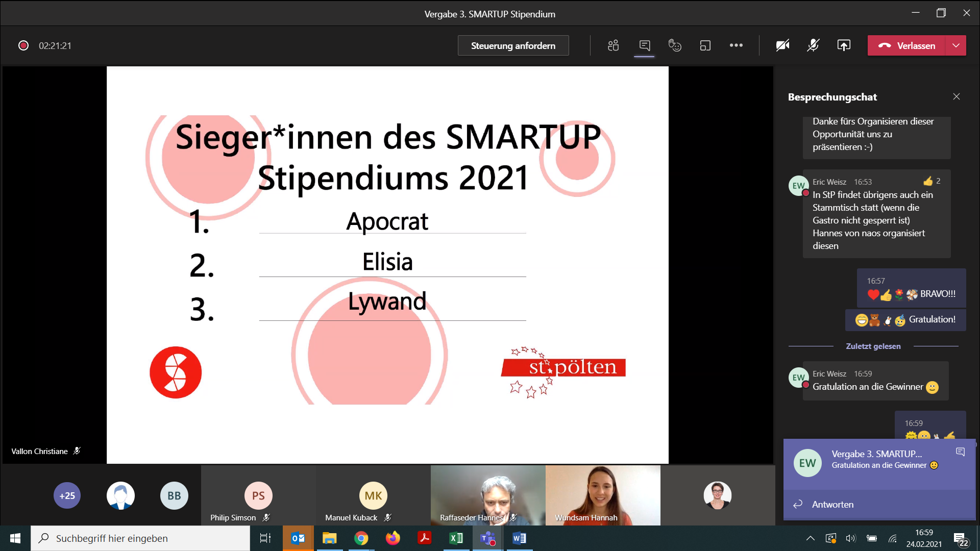Close the Besprechungschat panel
The image size is (980, 551).
(957, 96)
